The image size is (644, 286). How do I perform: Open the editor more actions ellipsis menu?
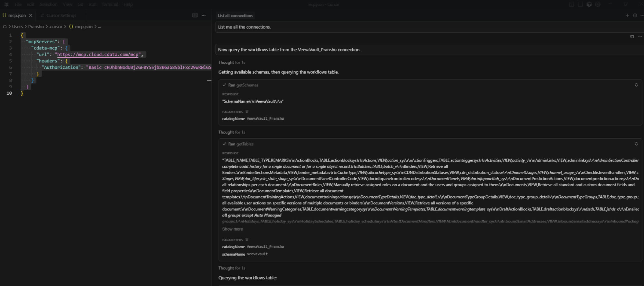(204, 15)
